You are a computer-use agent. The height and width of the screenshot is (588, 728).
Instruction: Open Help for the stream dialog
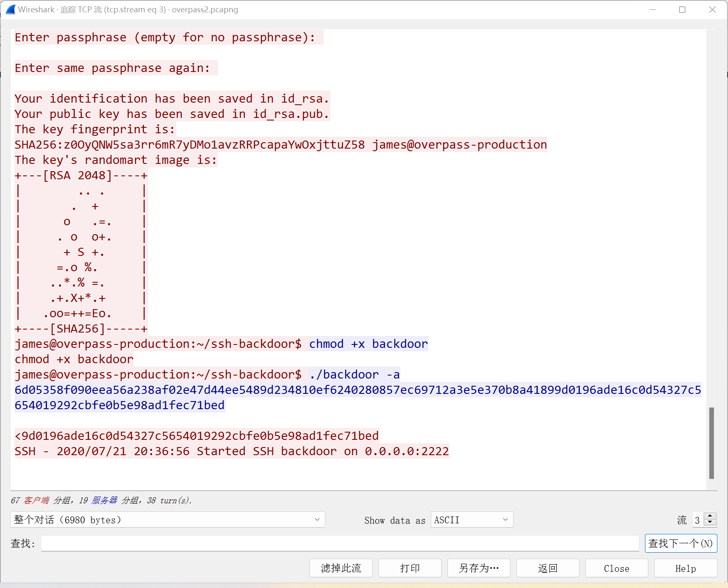[685, 568]
